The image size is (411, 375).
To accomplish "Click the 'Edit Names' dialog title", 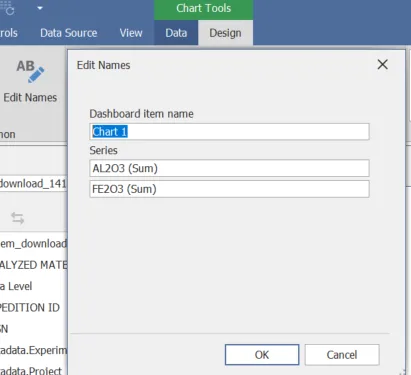I will pyautogui.click(x=103, y=65).
